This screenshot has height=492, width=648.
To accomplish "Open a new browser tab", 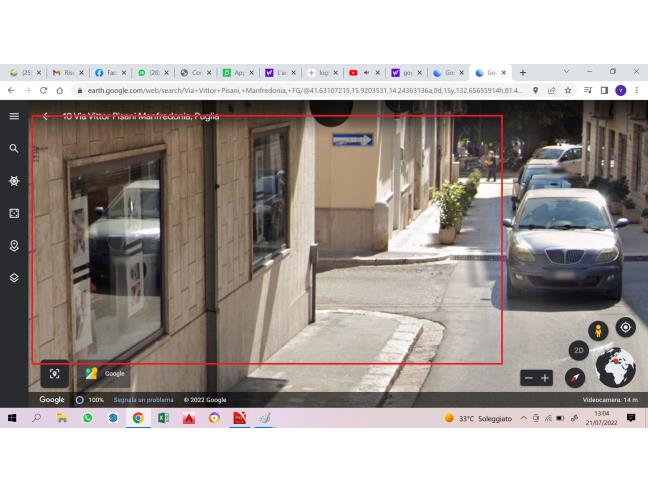I will (523, 73).
